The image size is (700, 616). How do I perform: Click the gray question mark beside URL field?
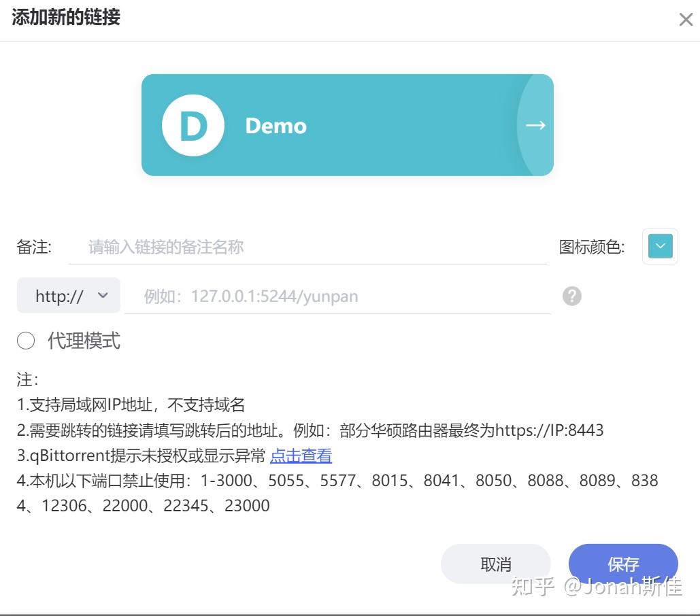coord(571,296)
